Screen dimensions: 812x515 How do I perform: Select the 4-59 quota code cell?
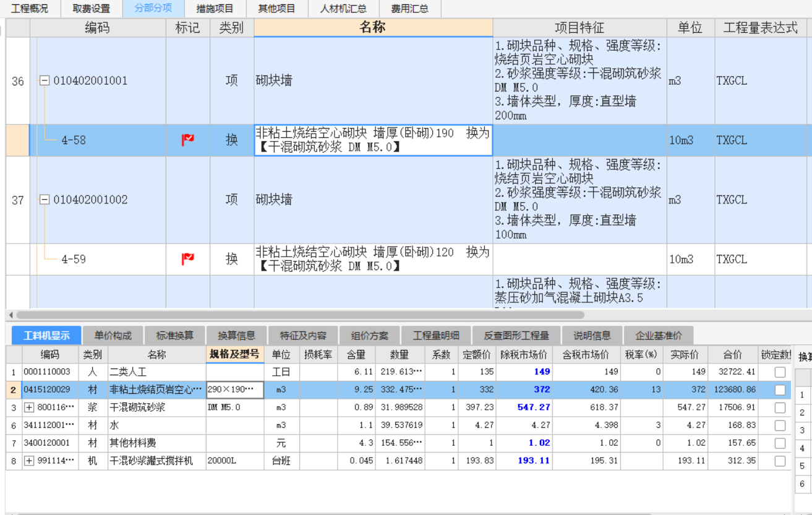pyautogui.click(x=98, y=259)
